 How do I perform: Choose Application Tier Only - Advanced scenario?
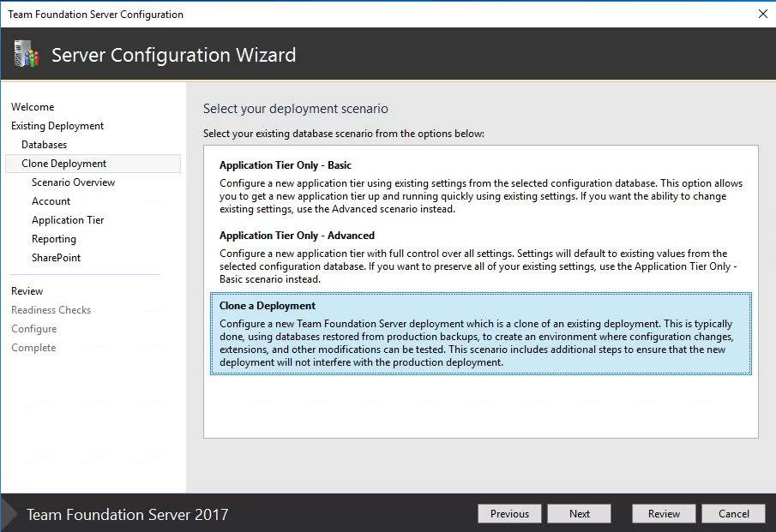click(481, 257)
